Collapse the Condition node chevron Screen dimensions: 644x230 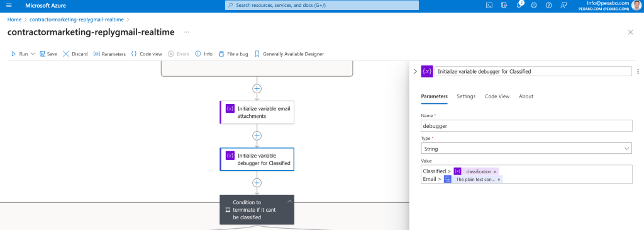click(289, 201)
